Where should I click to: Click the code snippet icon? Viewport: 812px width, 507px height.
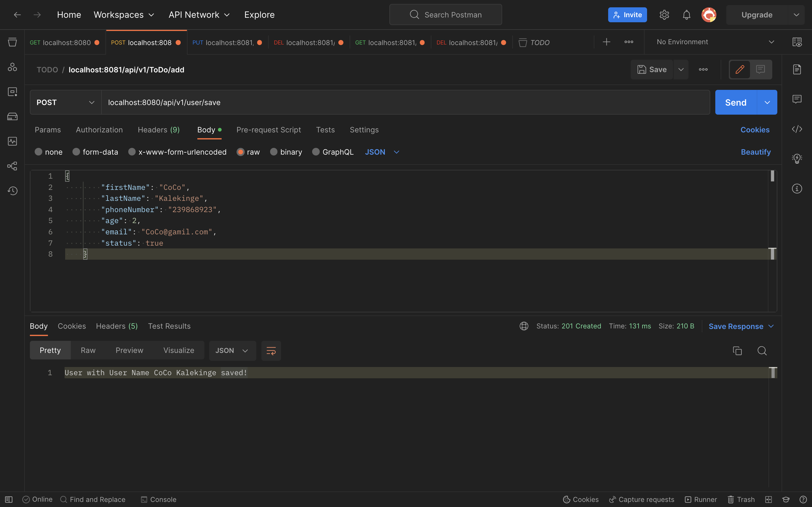tap(797, 129)
